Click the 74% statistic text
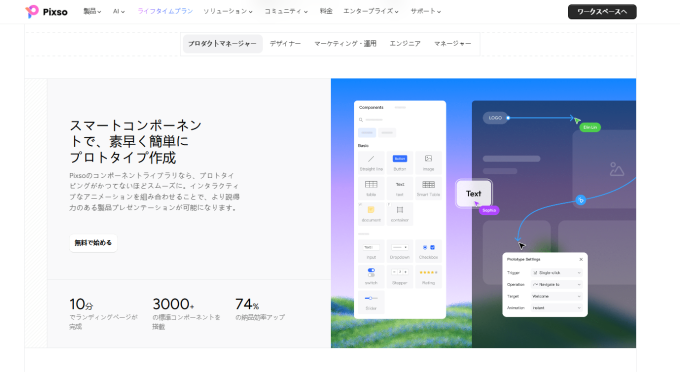The height and width of the screenshot is (372, 680). 247,304
